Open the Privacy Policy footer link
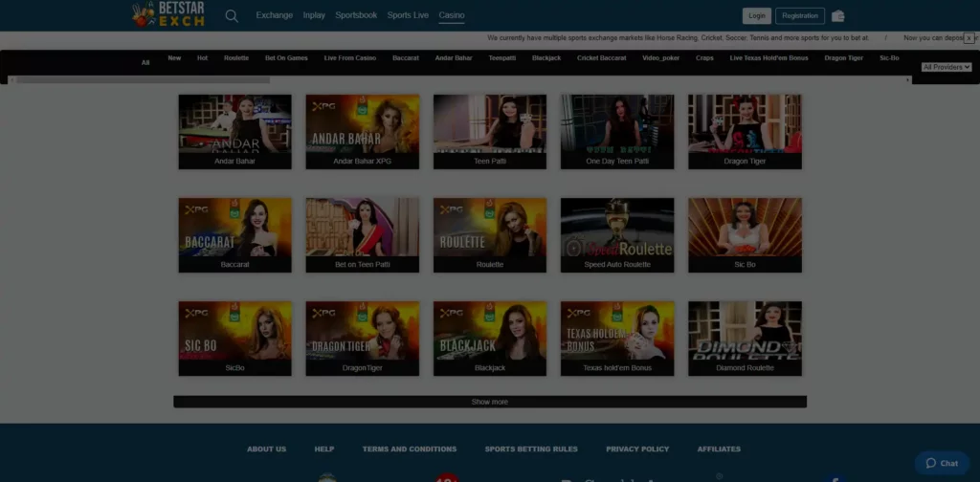This screenshot has width=980, height=482. (x=637, y=449)
